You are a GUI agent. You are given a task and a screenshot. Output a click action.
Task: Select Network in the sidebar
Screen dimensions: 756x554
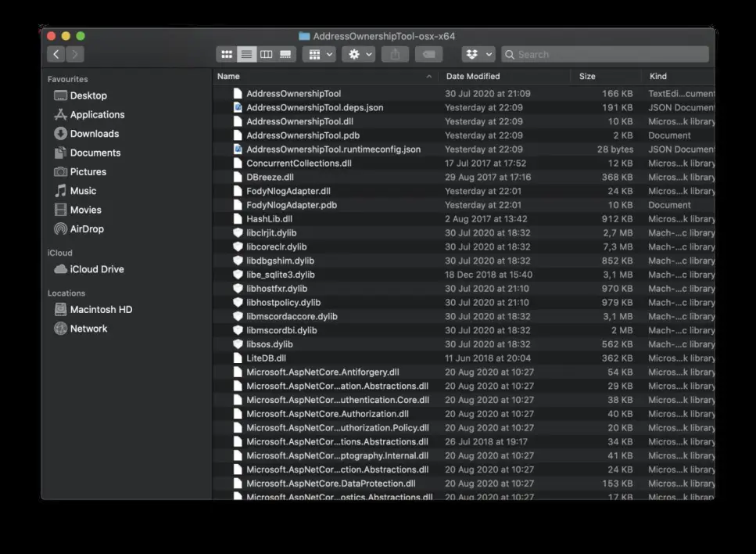(x=81, y=329)
